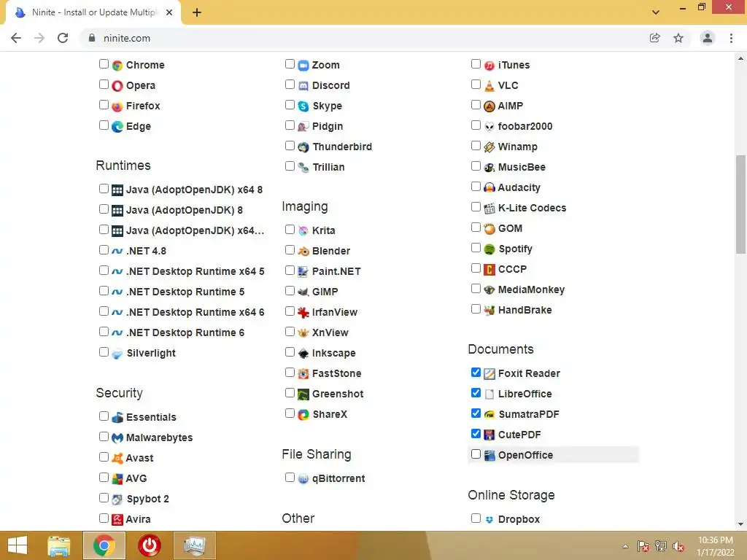
Task: Click the Blender logo icon
Action: [303, 251]
